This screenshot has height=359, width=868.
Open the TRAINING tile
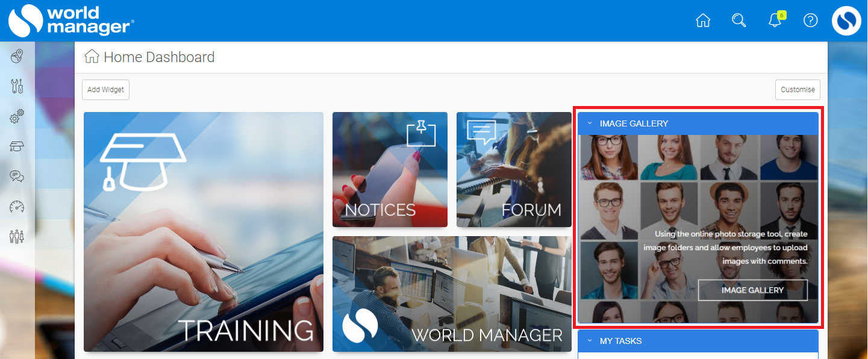coord(203,232)
